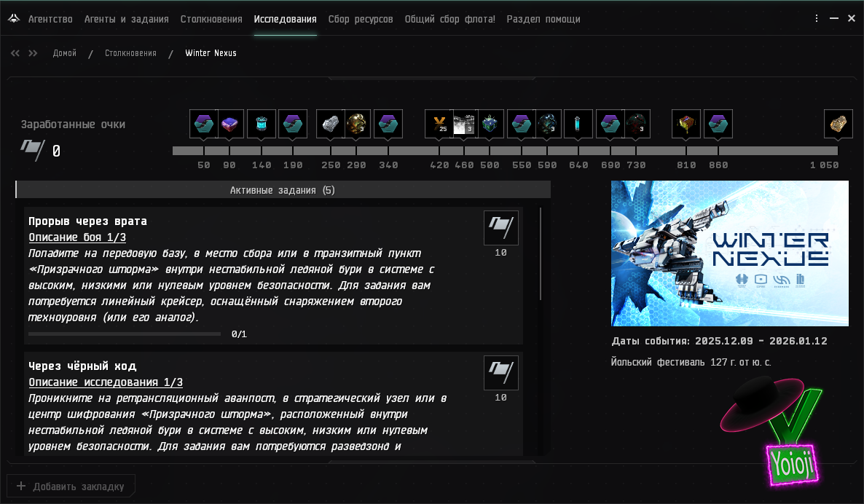Select the 190 points reward icon
Screen dimensions: 864x504
tap(293, 123)
